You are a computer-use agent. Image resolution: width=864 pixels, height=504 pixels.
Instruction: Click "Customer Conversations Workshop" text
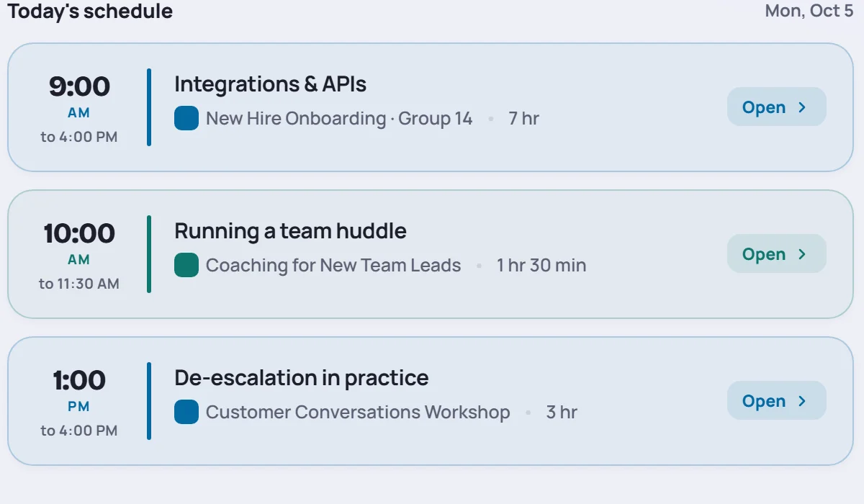pyautogui.click(x=358, y=412)
